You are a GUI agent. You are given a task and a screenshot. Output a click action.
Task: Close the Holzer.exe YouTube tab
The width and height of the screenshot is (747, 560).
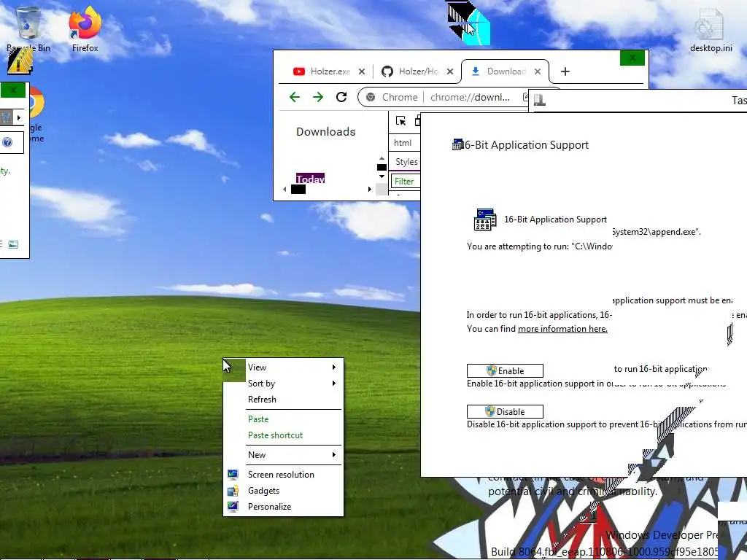click(362, 71)
